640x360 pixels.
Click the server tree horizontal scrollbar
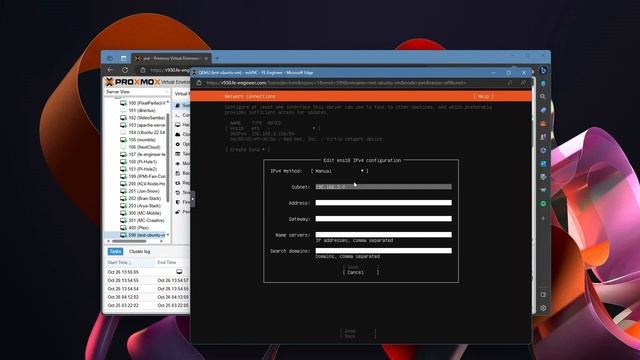click(129, 241)
